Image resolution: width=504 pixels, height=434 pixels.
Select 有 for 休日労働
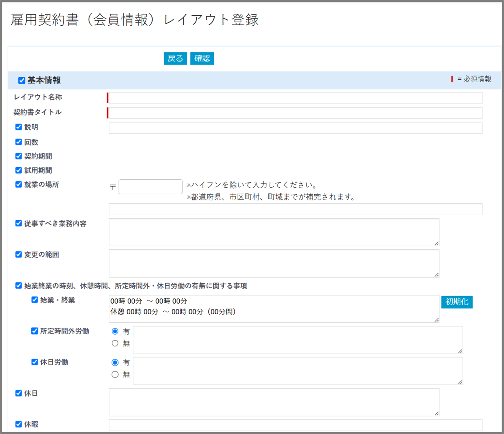[x=115, y=362]
